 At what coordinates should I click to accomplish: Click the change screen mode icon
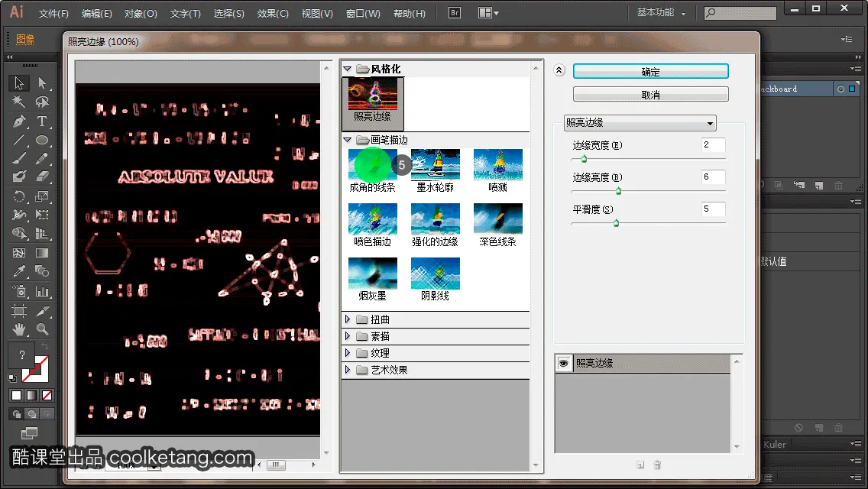tap(29, 433)
